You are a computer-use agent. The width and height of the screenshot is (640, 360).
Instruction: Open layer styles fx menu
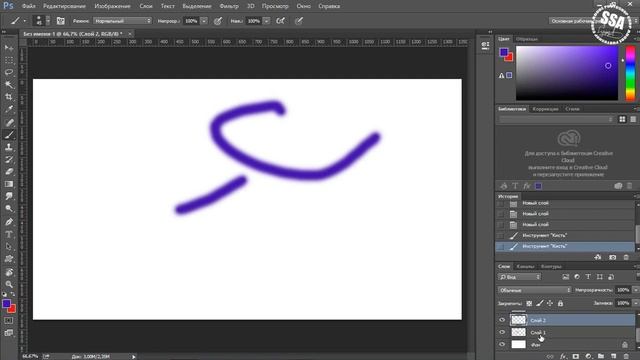click(x=563, y=356)
